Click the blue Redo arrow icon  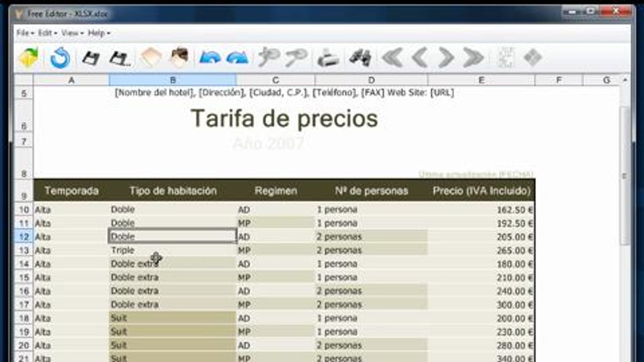point(237,58)
